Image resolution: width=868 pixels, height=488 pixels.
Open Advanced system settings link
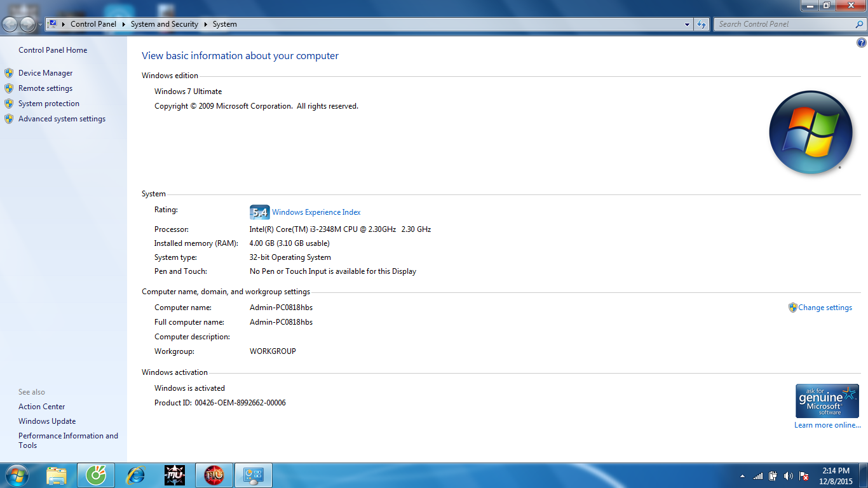pyautogui.click(x=62, y=119)
